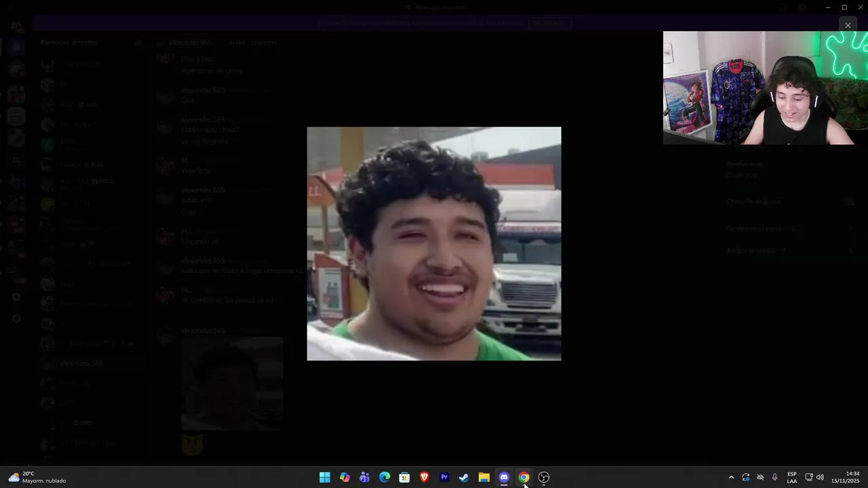Minimize the Discord window
868x488 pixels.
[x=828, y=7]
